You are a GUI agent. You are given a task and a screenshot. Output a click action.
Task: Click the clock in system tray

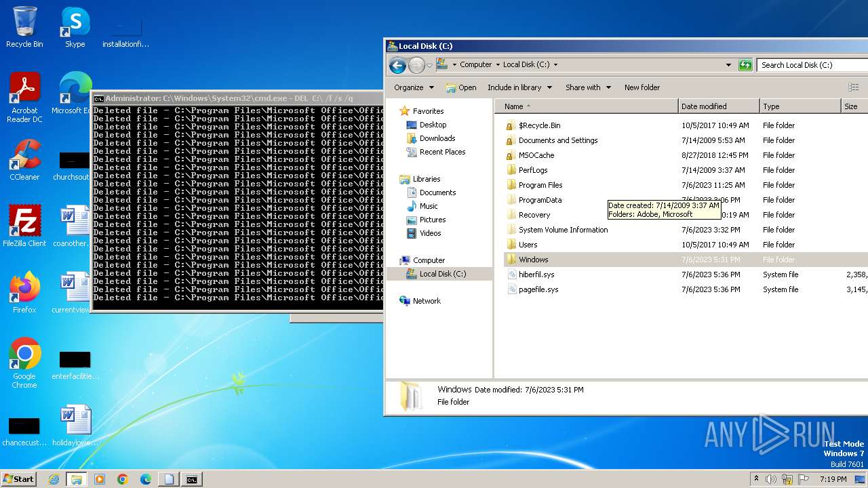pyautogui.click(x=833, y=479)
